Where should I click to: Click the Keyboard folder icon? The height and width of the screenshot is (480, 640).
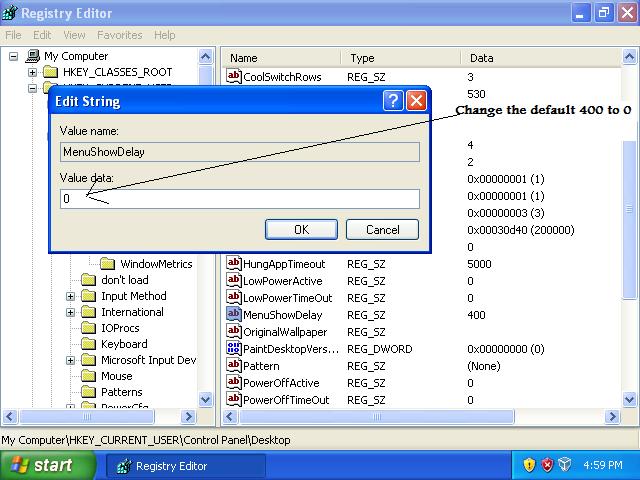pos(89,344)
